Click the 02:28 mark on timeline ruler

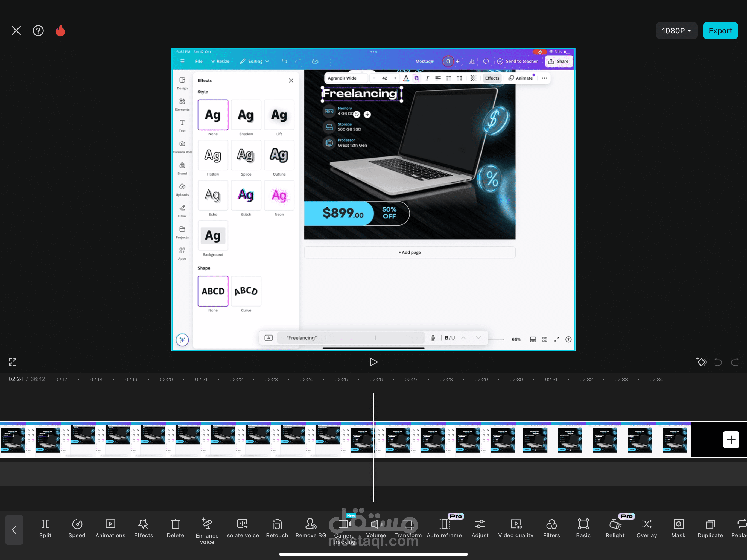pos(446,379)
